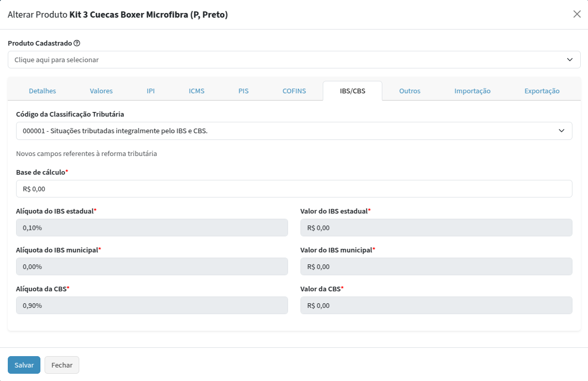Click the Alíquota do IBS estadual field
The width and height of the screenshot is (588, 381).
[x=152, y=228]
